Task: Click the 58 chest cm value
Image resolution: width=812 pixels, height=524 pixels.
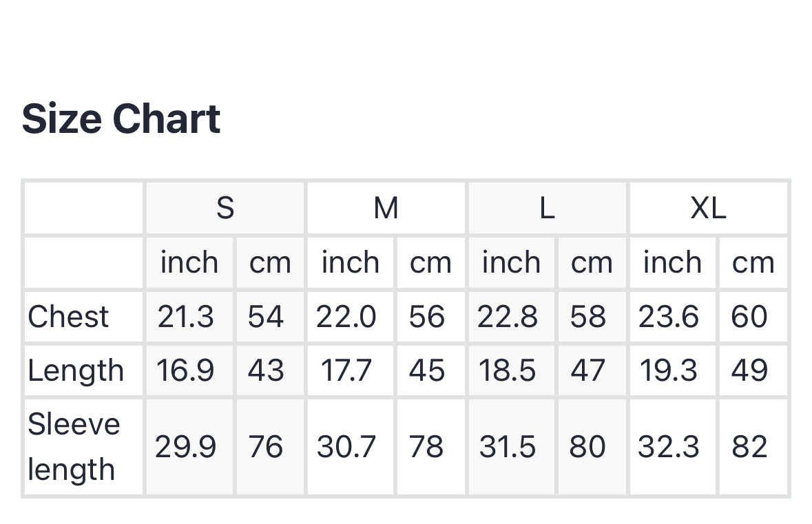Action: tap(588, 317)
